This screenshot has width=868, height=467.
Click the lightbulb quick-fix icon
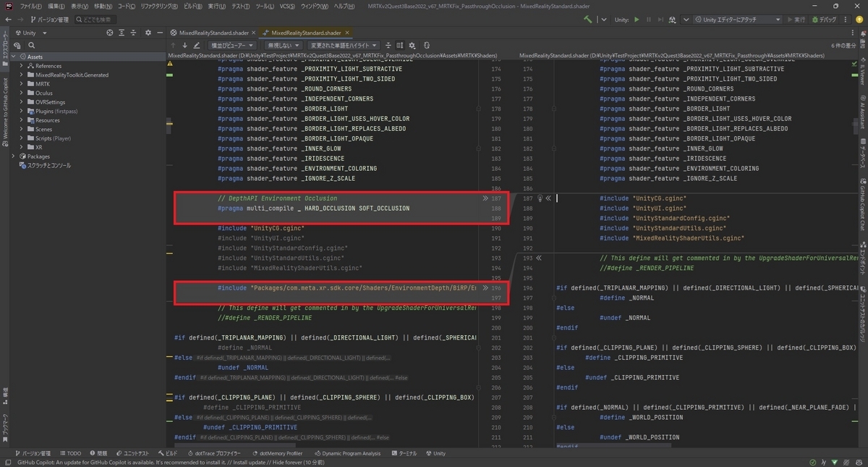540,198
